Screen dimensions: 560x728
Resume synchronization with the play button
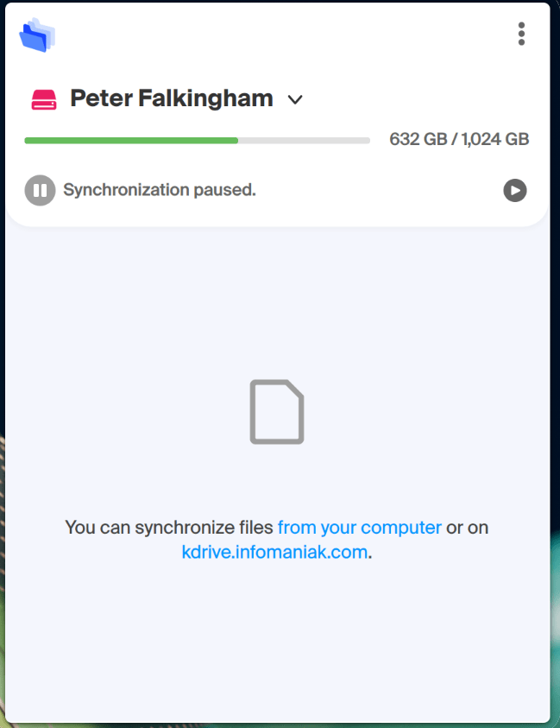click(x=515, y=190)
